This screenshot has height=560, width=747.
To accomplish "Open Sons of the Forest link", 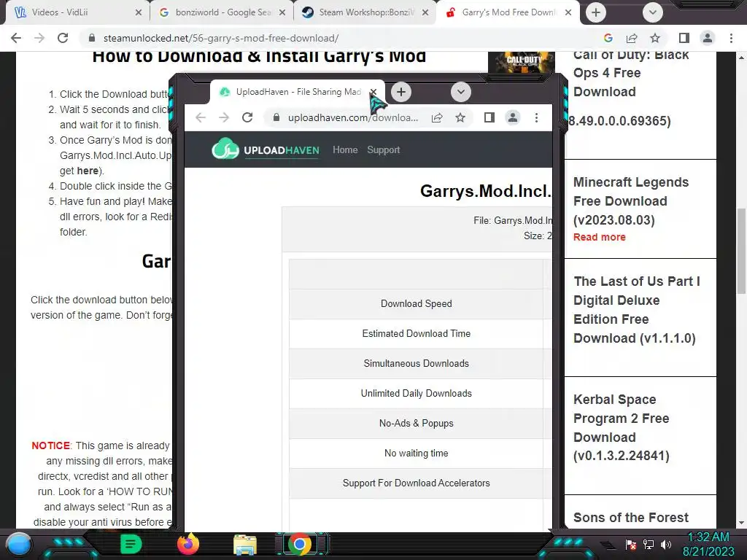I will pos(631,518).
